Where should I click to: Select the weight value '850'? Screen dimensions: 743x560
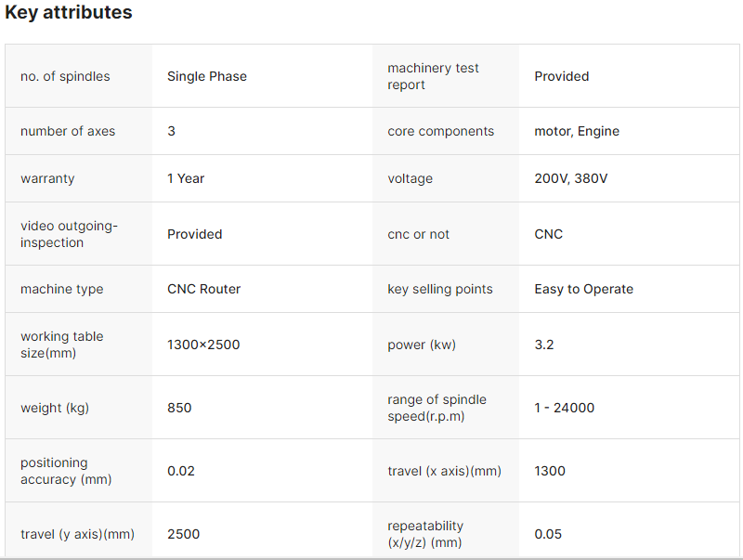click(x=179, y=408)
